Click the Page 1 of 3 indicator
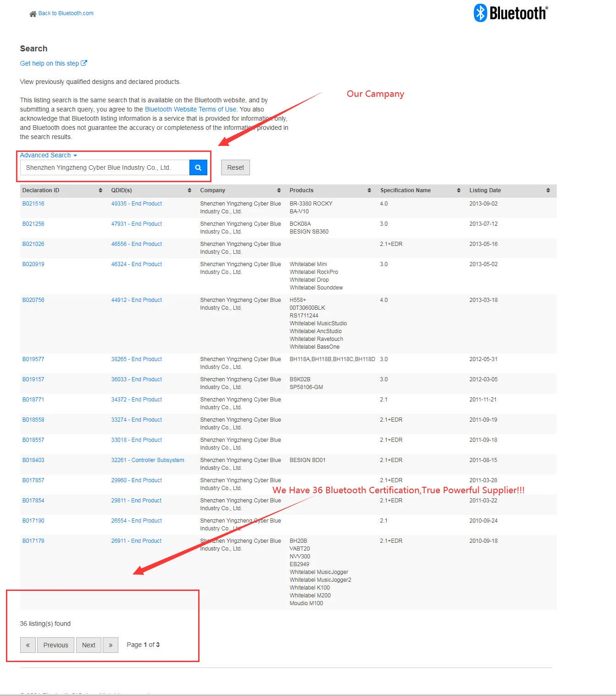 [143, 645]
